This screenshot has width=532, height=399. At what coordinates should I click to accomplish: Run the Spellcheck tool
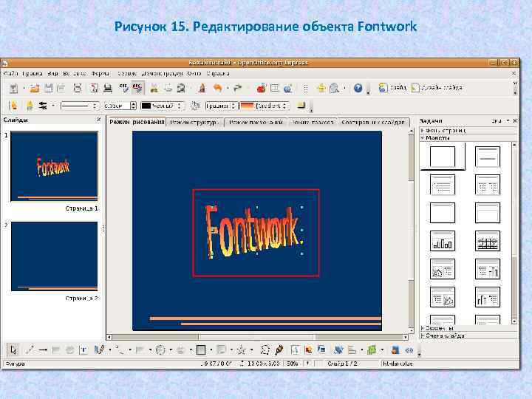124,88
